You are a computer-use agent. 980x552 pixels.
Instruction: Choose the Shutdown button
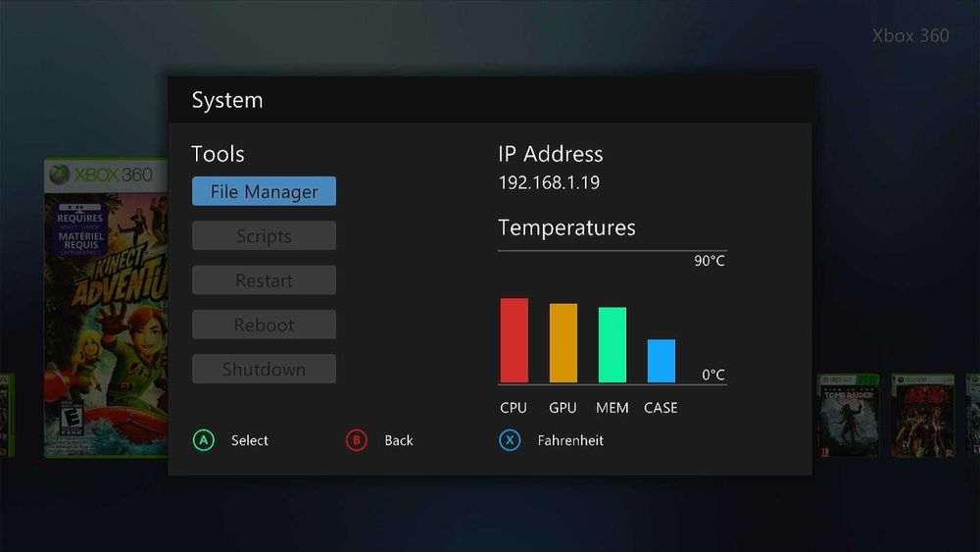[264, 369]
